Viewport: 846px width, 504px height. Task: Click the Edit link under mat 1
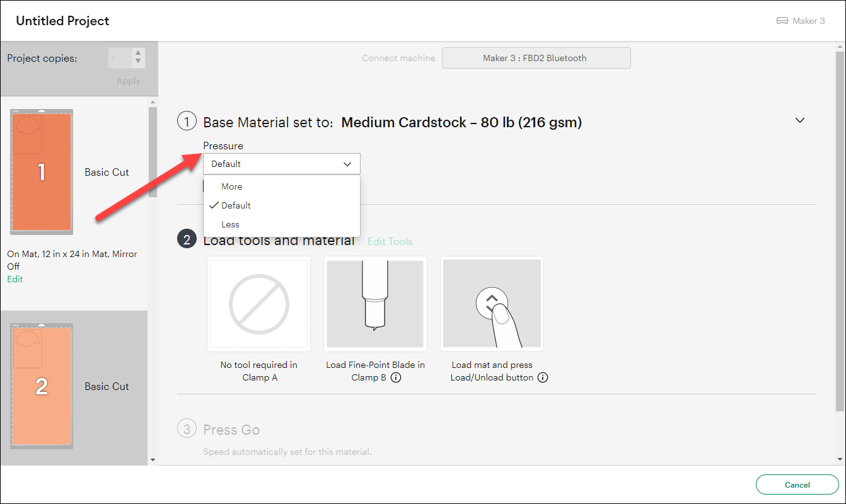pyautogui.click(x=15, y=279)
